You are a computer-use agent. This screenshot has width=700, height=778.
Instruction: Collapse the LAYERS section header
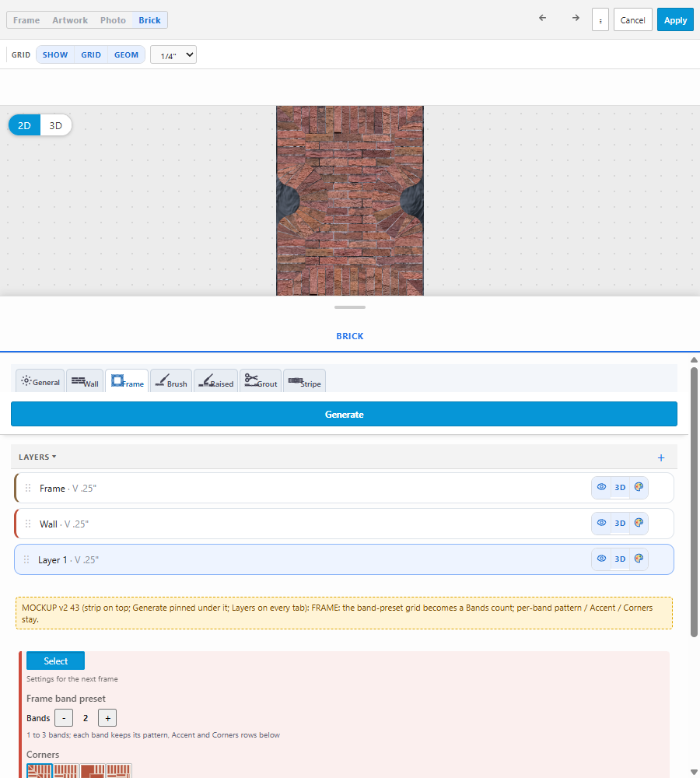coord(37,457)
